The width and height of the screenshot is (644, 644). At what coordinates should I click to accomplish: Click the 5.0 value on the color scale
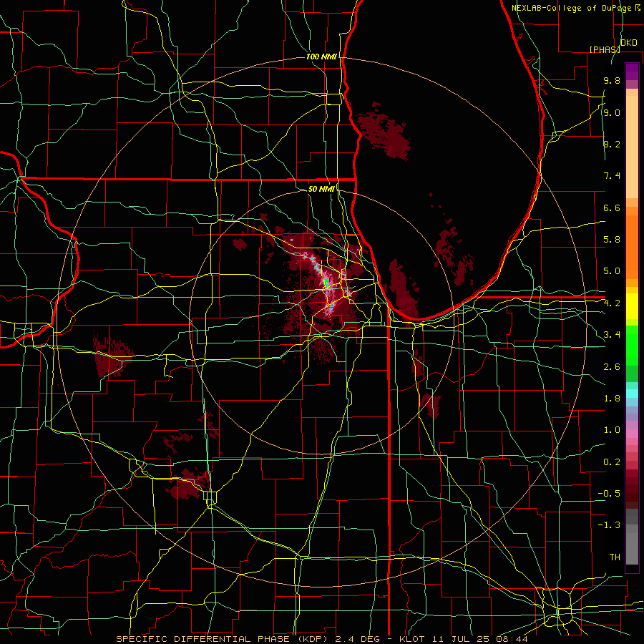point(612,271)
